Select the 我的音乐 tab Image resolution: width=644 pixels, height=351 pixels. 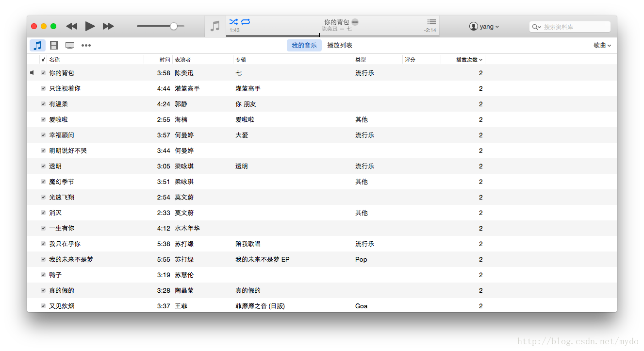pyautogui.click(x=304, y=45)
